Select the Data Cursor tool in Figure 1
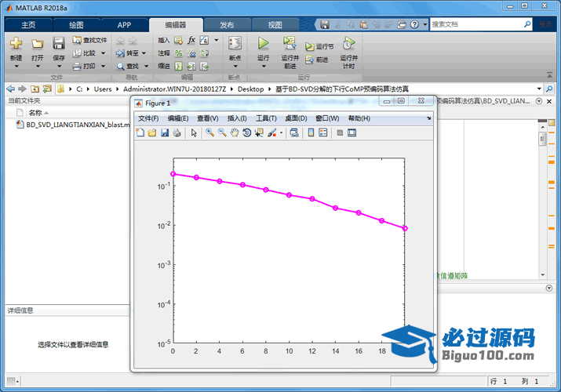This screenshot has height=392, width=561. [259, 133]
